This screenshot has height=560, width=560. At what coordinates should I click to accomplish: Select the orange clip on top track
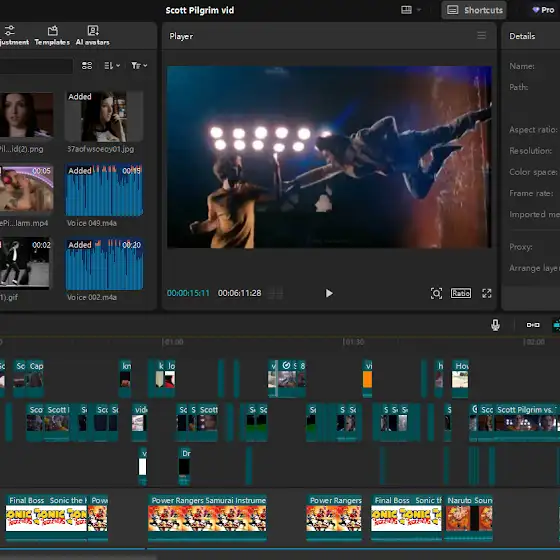point(367,378)
